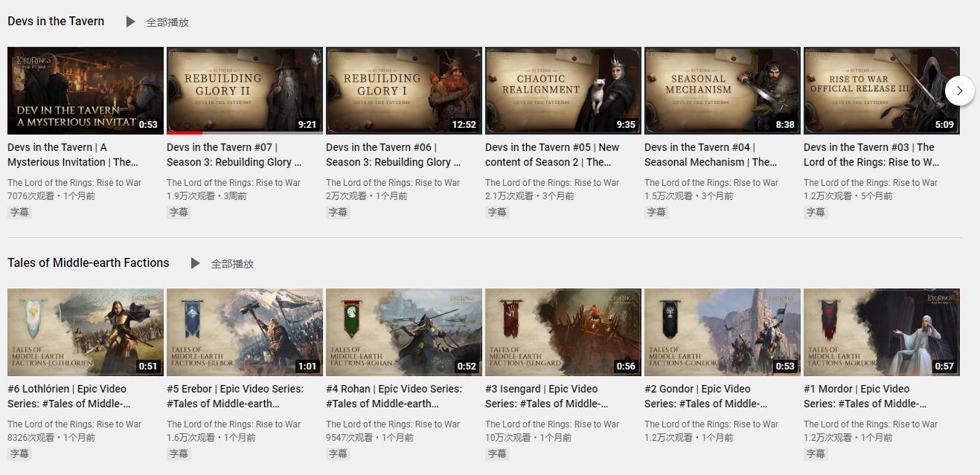Open the Seasonal Mechanism thumbnail
This screenshot has width=980, height=475.
723,91
